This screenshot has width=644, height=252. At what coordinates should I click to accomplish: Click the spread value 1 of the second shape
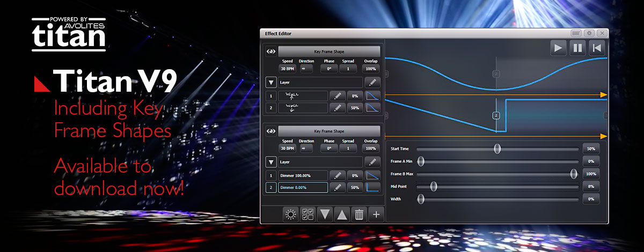pos(348,148)
